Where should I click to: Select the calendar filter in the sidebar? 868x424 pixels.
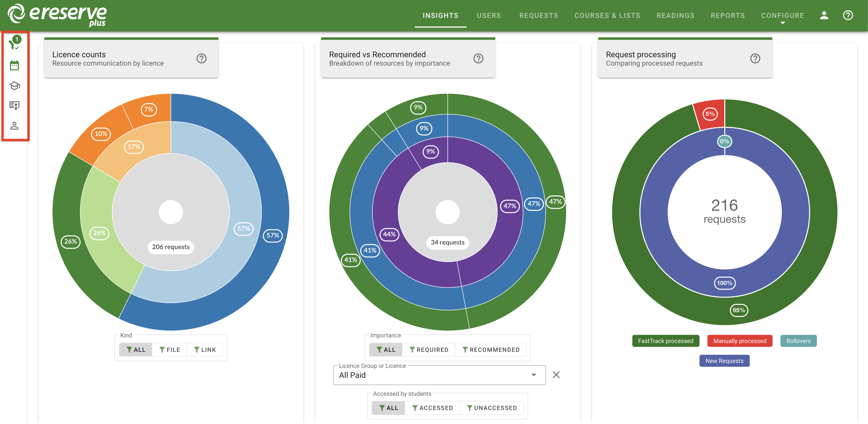click(x=14, y=65)
